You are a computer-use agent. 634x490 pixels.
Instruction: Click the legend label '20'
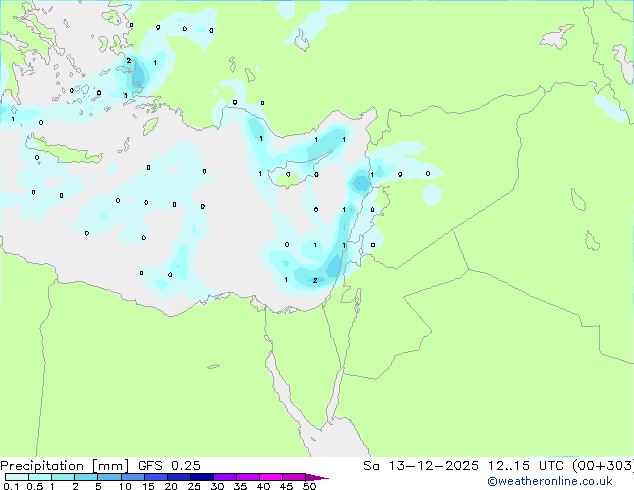[x=171, y=486]
